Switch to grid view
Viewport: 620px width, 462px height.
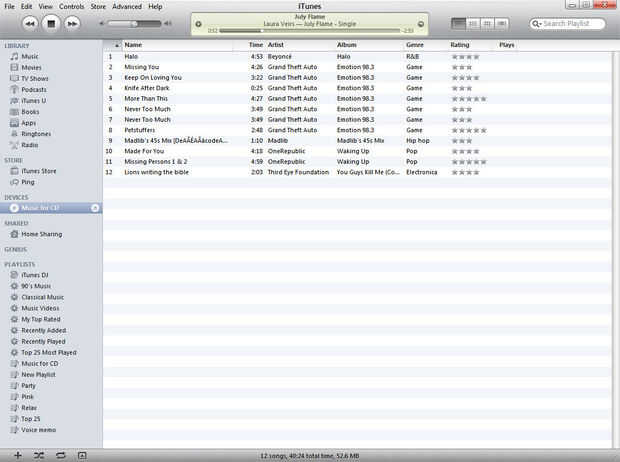click(487, 24)
